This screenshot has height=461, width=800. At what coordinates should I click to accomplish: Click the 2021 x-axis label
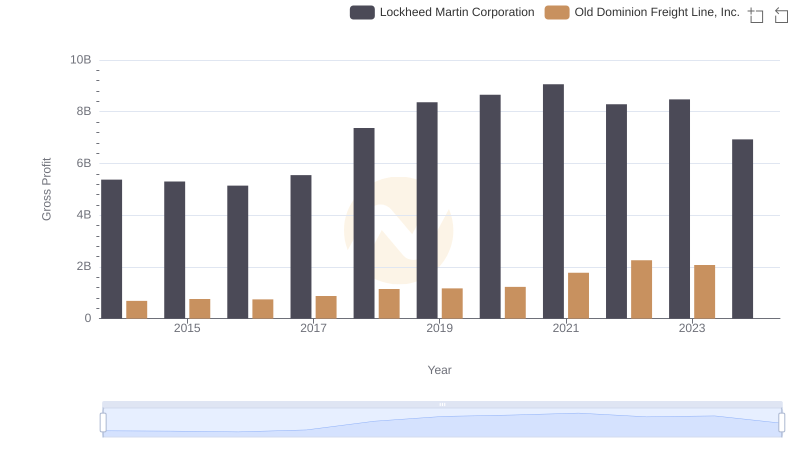point(566,328)
